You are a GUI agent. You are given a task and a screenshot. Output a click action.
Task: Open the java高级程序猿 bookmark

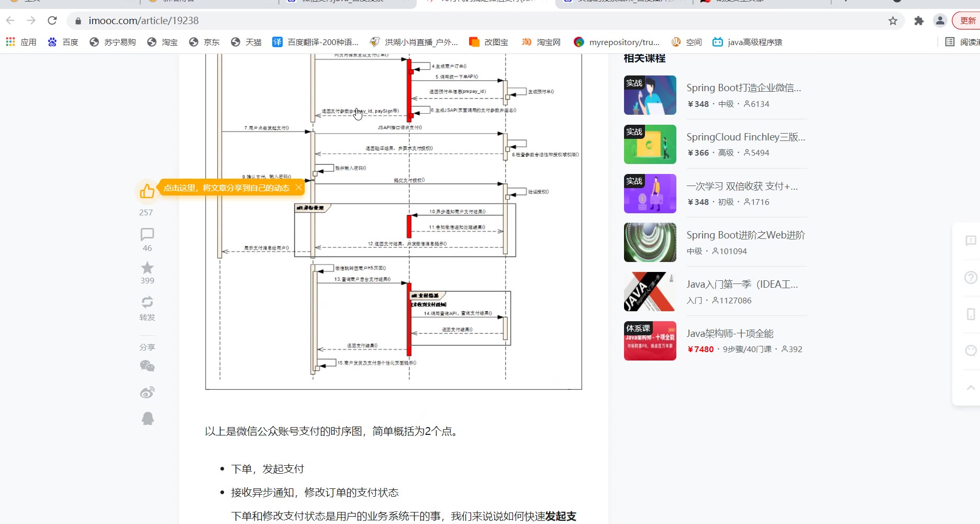click(x=748, y=42)
